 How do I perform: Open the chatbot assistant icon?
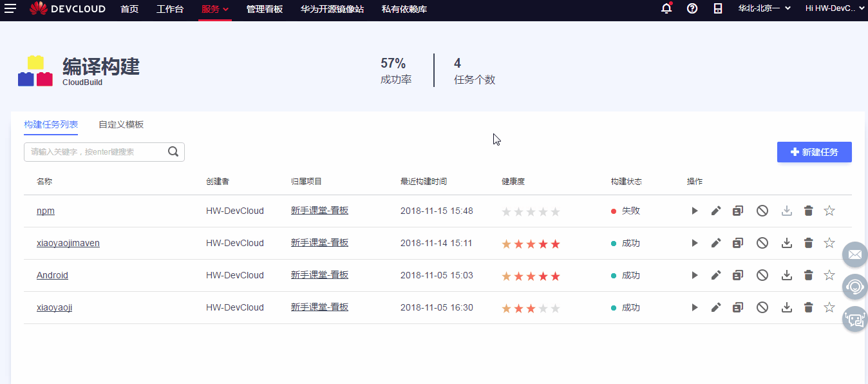click(x=854, y=318)
